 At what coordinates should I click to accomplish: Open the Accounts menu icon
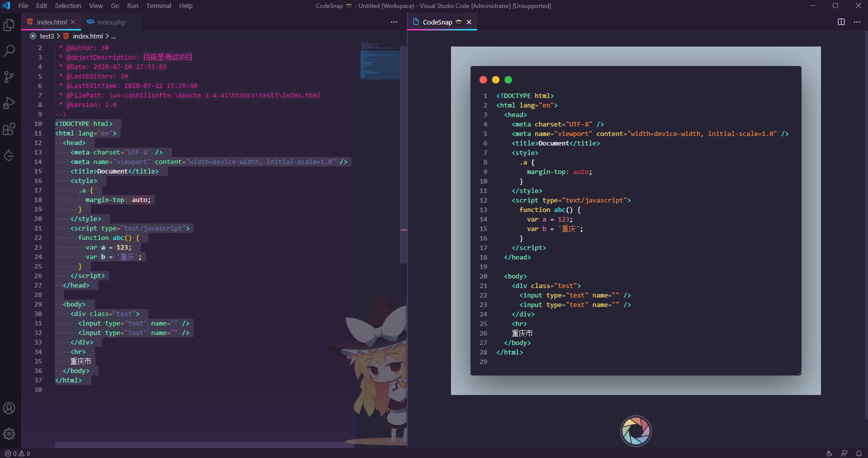click(9, 408)
